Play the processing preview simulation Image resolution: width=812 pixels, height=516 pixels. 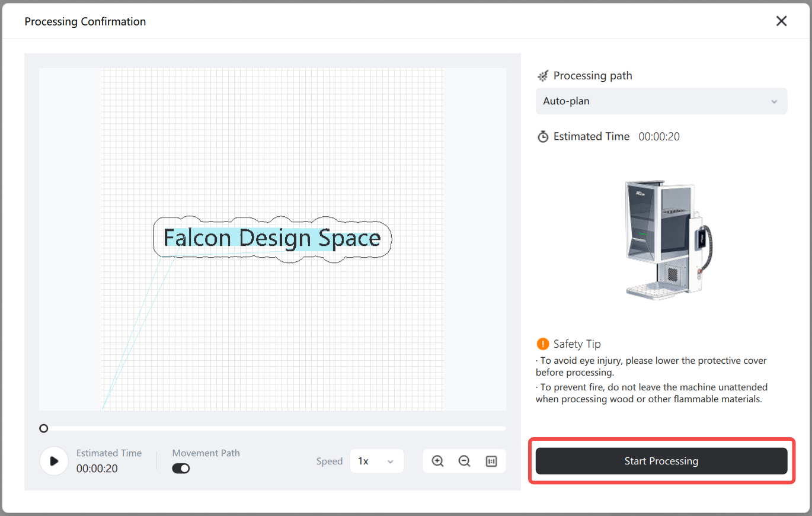pos(54,461)
